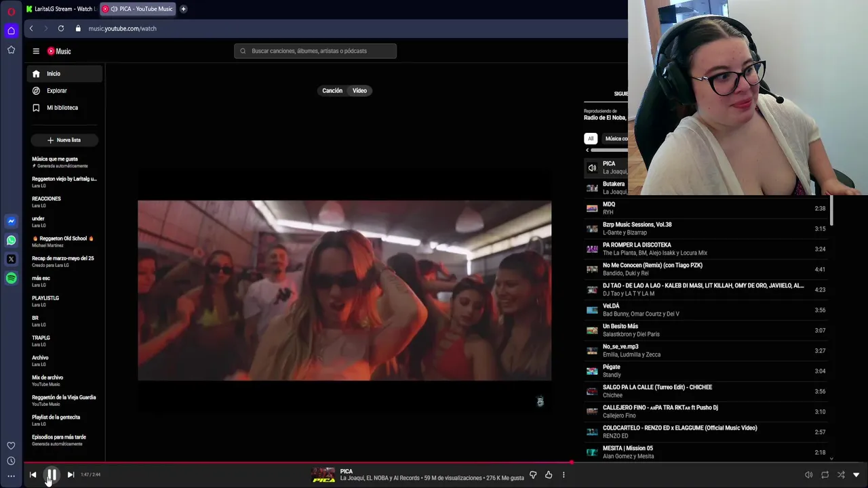868x488 pixels.
Task: Open Opera sidebar heart icon
Action: (x=11, y=445)
